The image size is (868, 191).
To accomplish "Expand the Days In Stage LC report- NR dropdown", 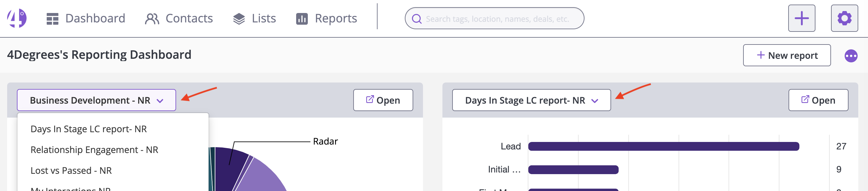I will (x=531, y=100).
